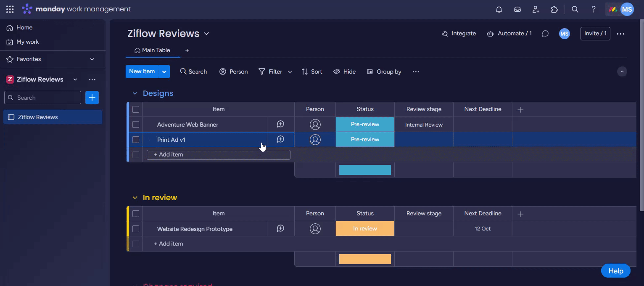The width and height of the screenshot is (644, 286).
Task: Check the Website Redesign Prototype row checkbox
Action: pos(136,229)
